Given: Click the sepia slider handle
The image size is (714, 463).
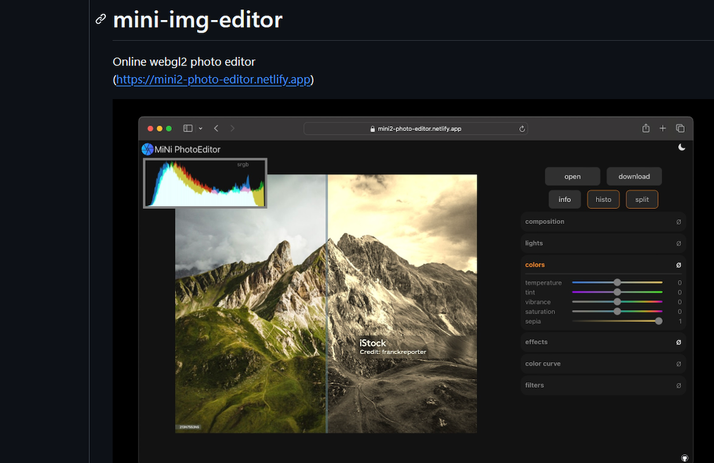Looking at the screenshot, I should tap(658, 321).
